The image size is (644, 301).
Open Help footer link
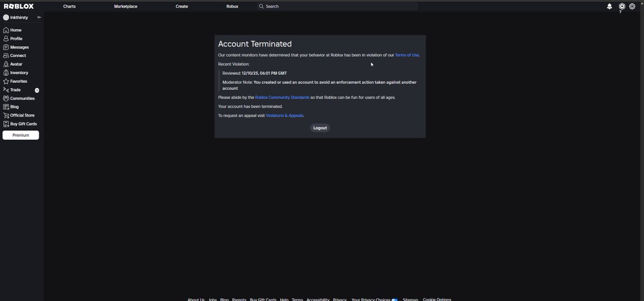[284, 299]
